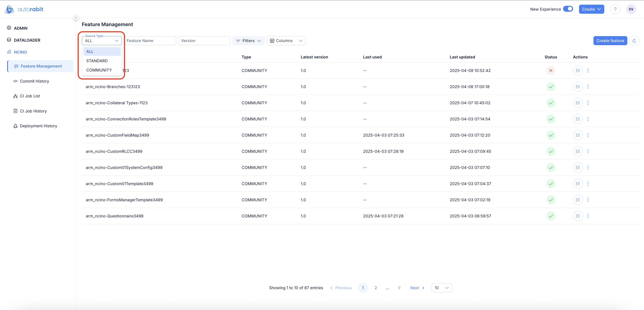Go to the Next page link
The width and height of the screenshot is (644, 310).
click(417, 288)
